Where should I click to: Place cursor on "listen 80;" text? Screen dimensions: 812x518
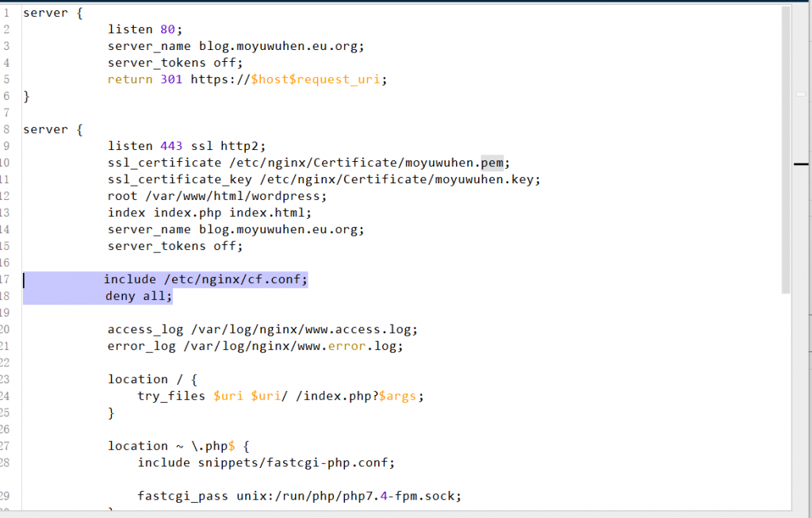145,29
